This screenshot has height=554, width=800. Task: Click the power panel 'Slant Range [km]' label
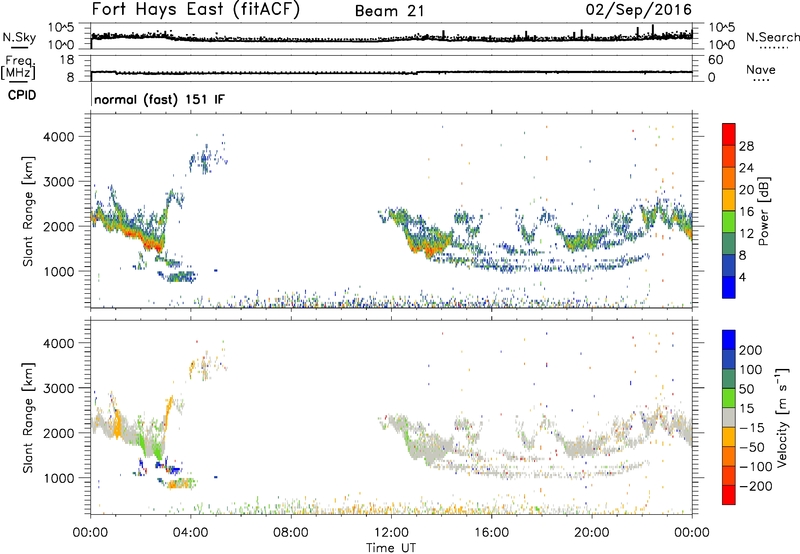(x=28, y=211)
